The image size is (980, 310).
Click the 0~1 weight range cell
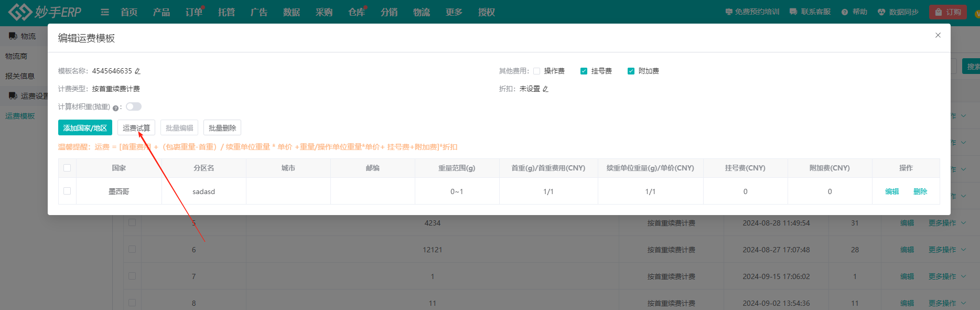coord(457,191)
